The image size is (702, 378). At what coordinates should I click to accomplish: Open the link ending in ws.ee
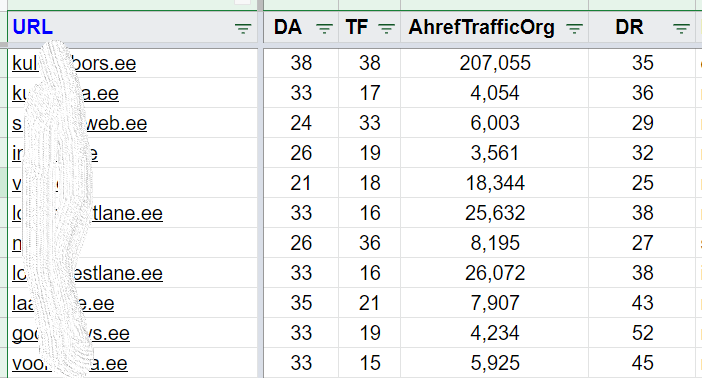click(x=71, y=333)
